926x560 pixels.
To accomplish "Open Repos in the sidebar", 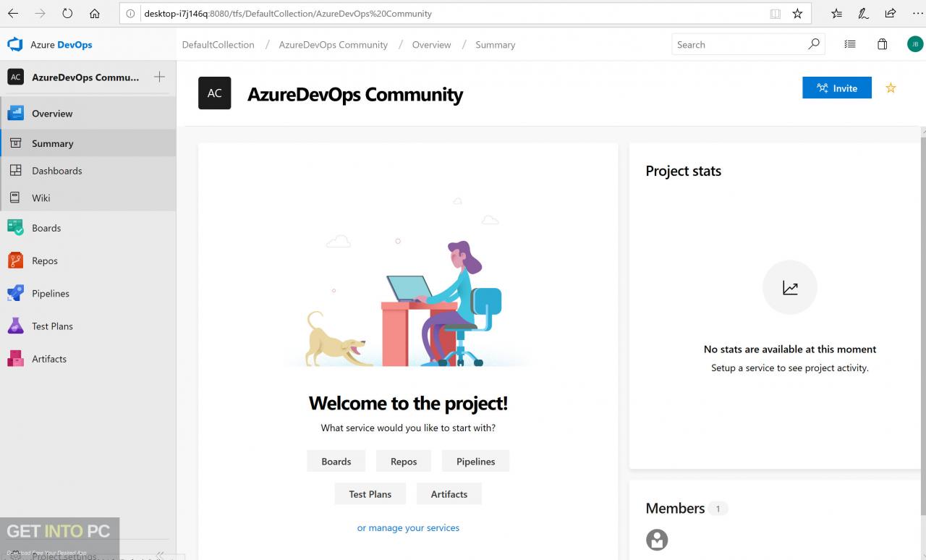I will tap(88, 260).
